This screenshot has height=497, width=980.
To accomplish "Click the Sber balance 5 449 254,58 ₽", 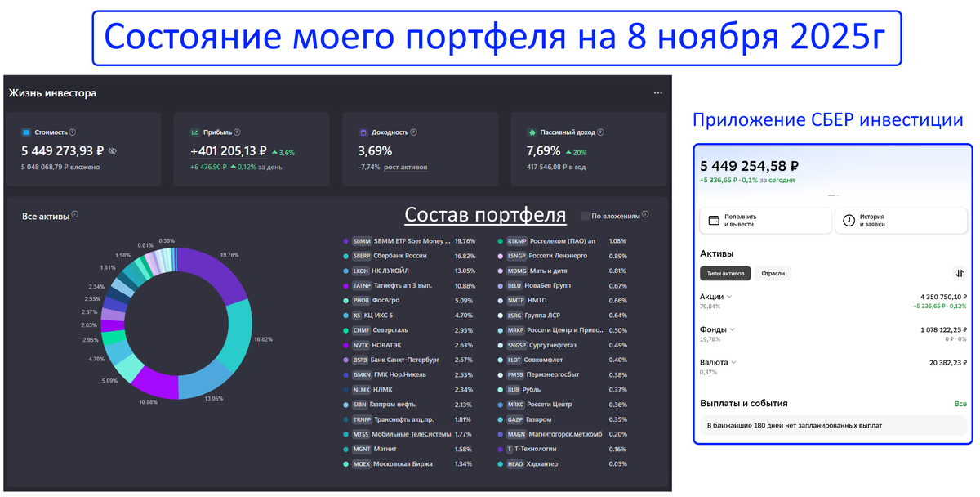I will (x=749, y=166).
